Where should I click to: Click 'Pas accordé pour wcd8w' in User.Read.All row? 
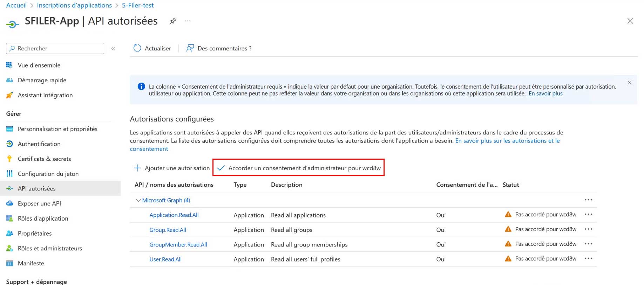(546, 259)
